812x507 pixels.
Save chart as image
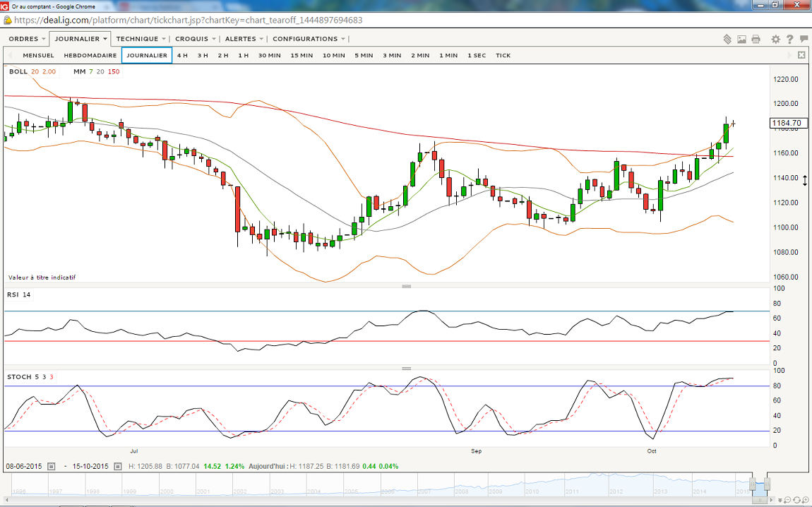(741, 40)
